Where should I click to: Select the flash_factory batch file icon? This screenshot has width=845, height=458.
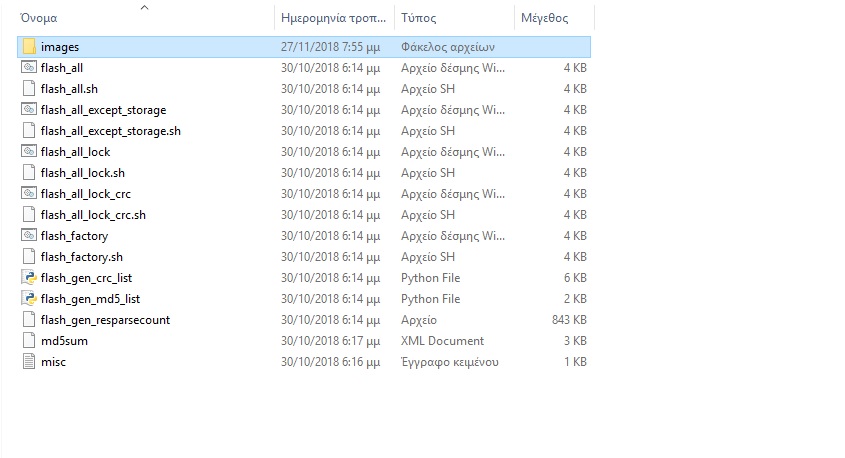(29, 236)
